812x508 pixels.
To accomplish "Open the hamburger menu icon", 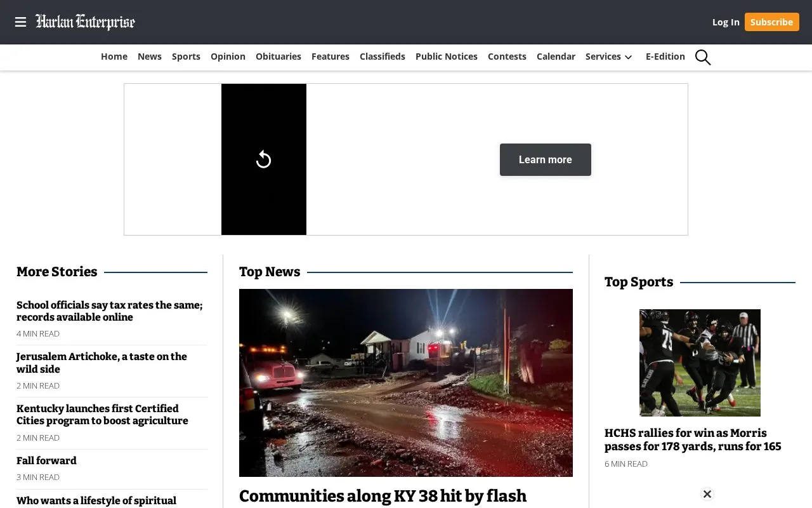I will 21,22.
